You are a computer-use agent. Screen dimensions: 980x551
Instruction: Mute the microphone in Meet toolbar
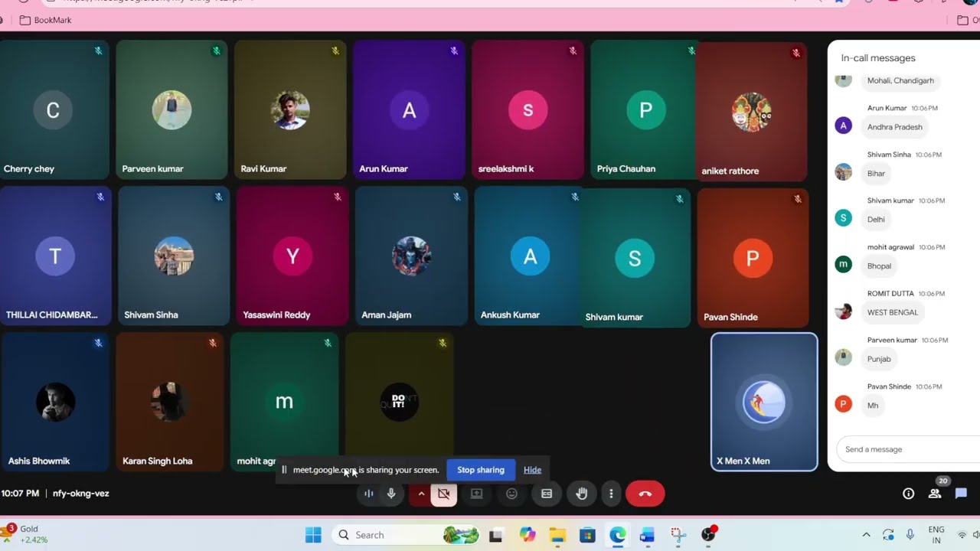coord(391,494)
